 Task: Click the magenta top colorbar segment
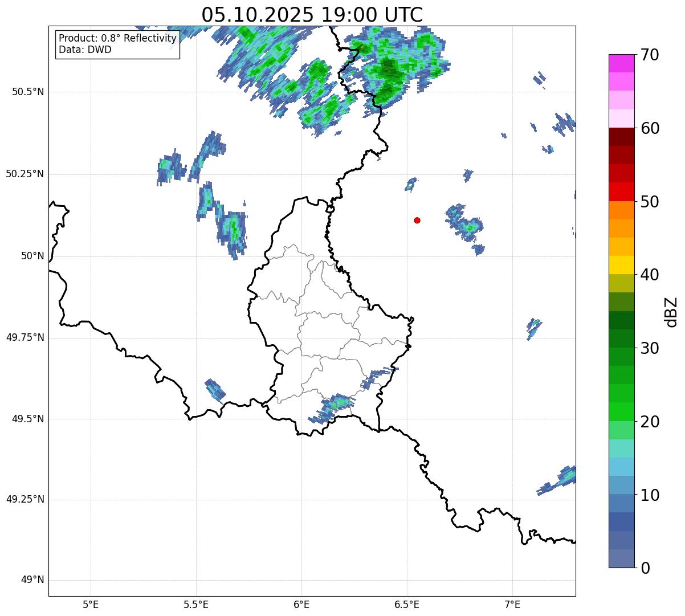pyautogui.click(x=622, y=63)
